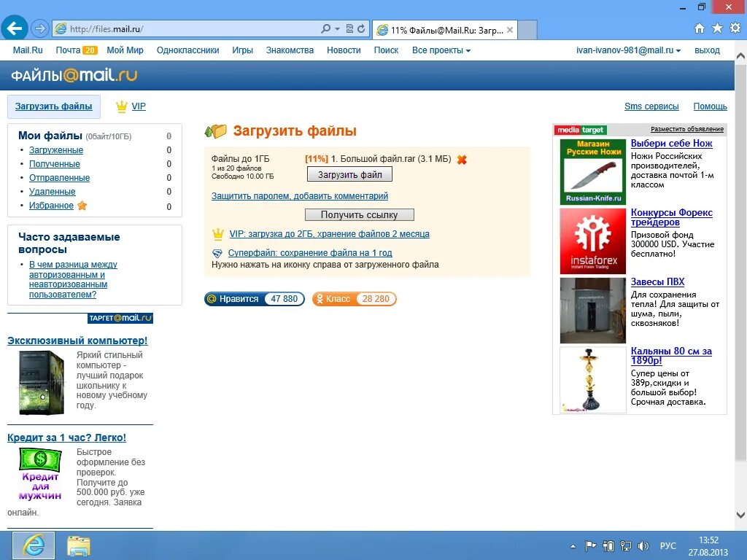Click the Суперфайл icon

(217, 253)
